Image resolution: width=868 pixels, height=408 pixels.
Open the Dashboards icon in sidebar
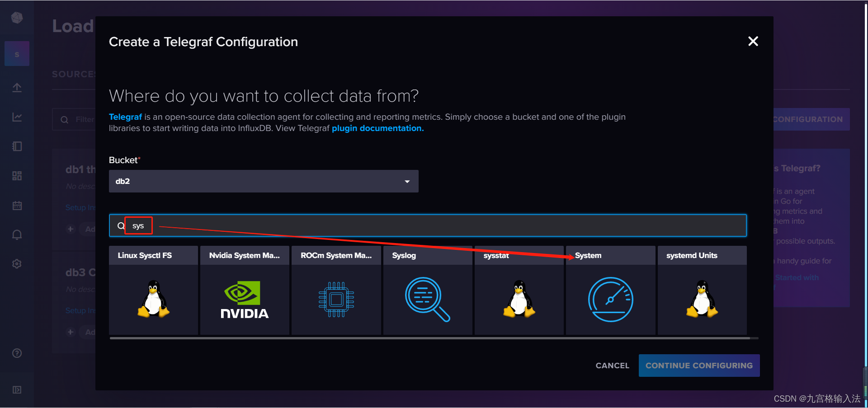tap(17, 176)
